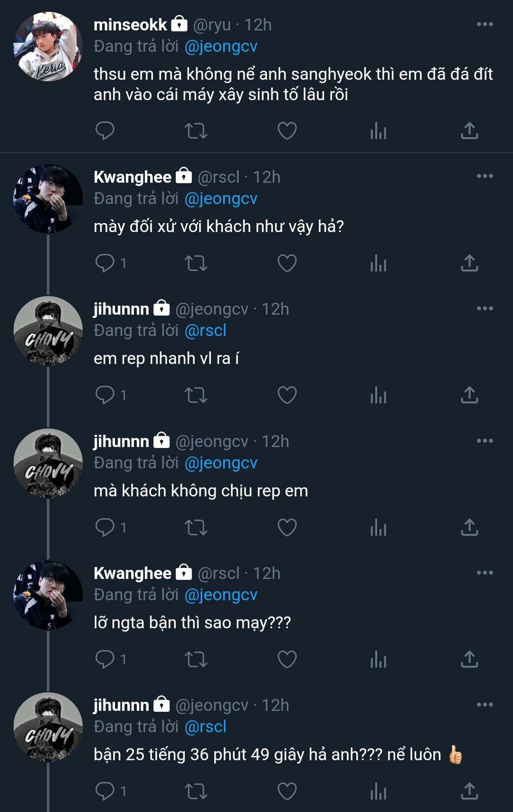Share the 'lỡ ngta bận' tweet

[x=469, y=659]
